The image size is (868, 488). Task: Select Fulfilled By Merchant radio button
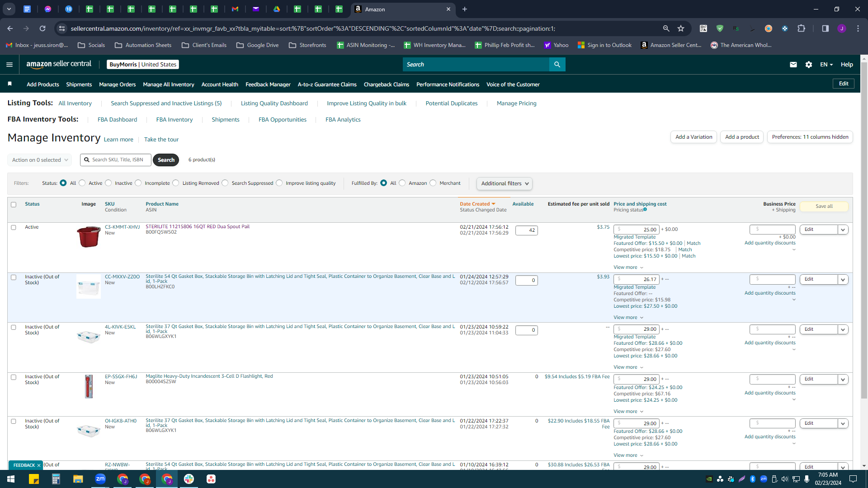point(433,183)
